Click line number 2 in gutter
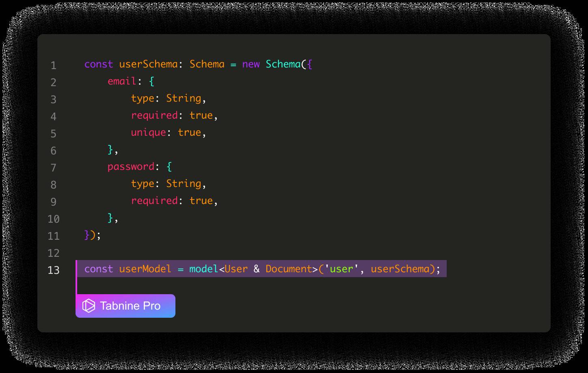The image size is (588, 373). coord(54,82)
